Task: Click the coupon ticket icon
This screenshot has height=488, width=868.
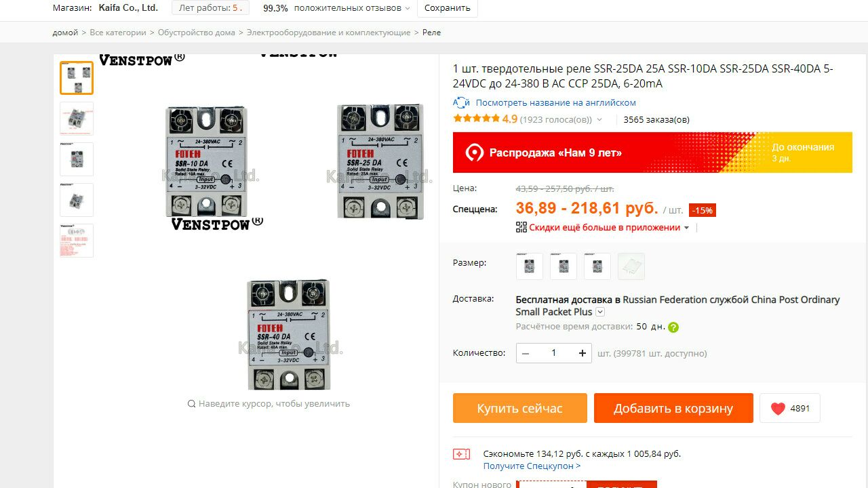Action: pos(461,454)
